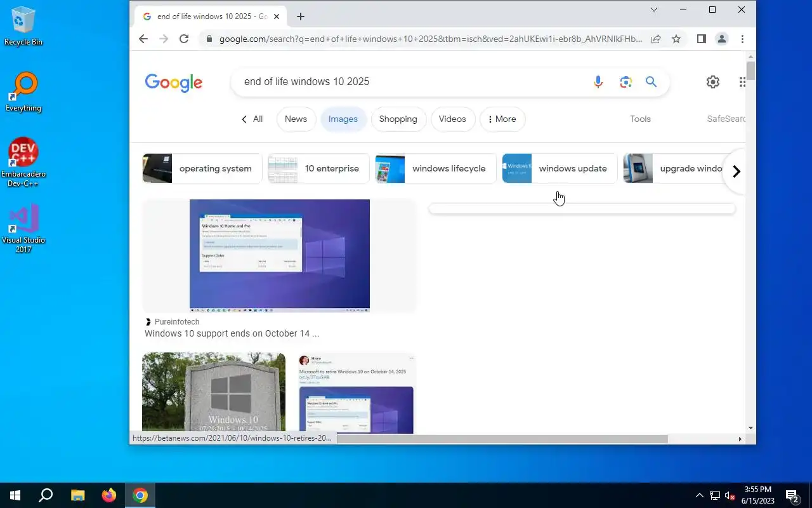The height and width of the screenshot is (508, 812).
Task: Open the tweet screenshot image result
Action: (357, 392)
